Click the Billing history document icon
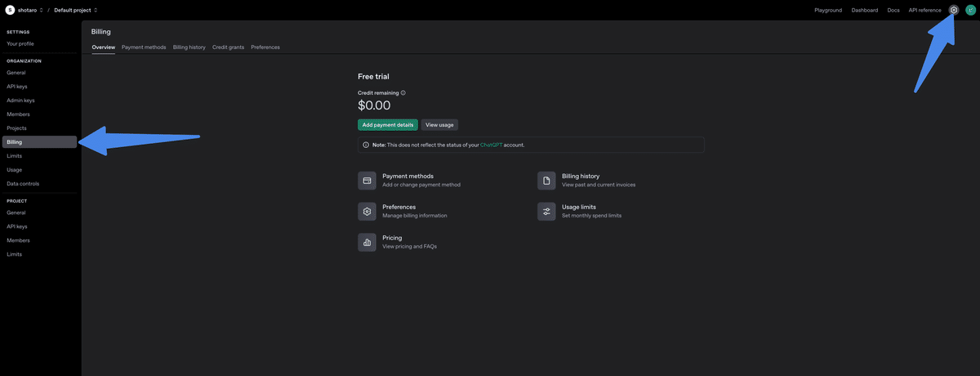Viewport: 980px width, 376px height. (546, 181)
